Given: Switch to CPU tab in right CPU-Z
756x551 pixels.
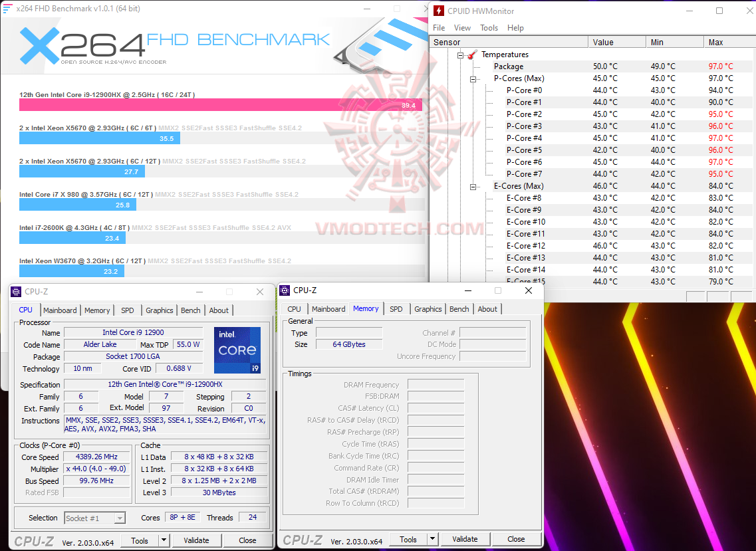Looking at the screenshot, I should [x=294, y=309].
